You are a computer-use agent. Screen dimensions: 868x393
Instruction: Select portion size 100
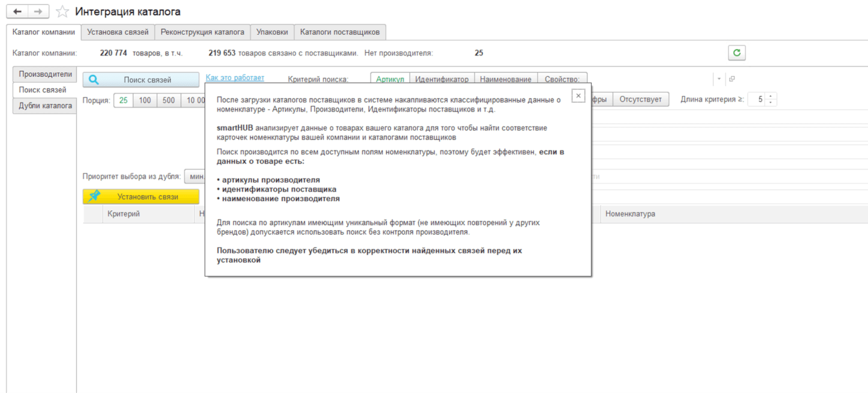(x=145, y=100)
